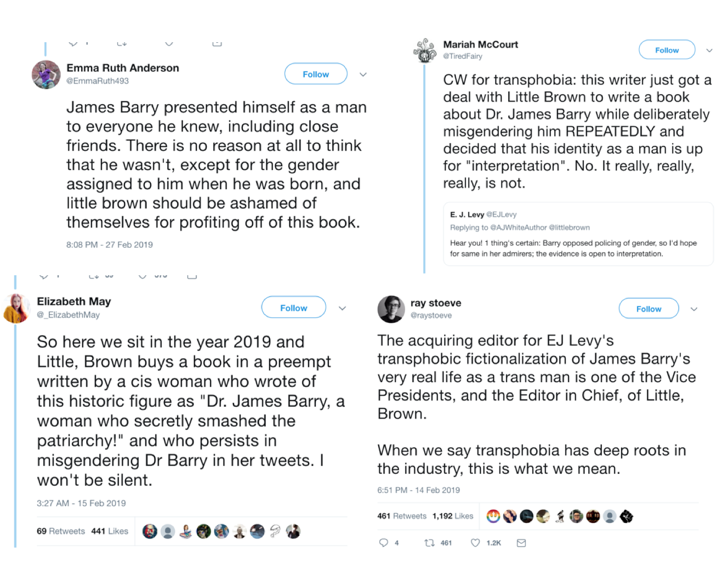Click the envelope message icon on ray stoeve's tweet
This screenshot has height=579, width=728.
pyautogui.click(x=521, y=543)
